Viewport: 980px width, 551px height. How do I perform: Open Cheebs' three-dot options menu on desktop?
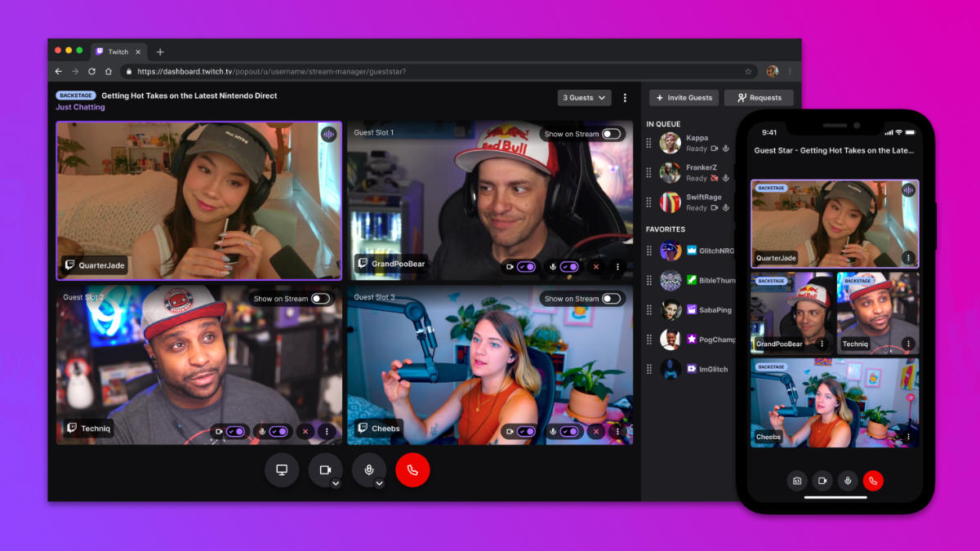pyautogui.click(x=618, y=432)
